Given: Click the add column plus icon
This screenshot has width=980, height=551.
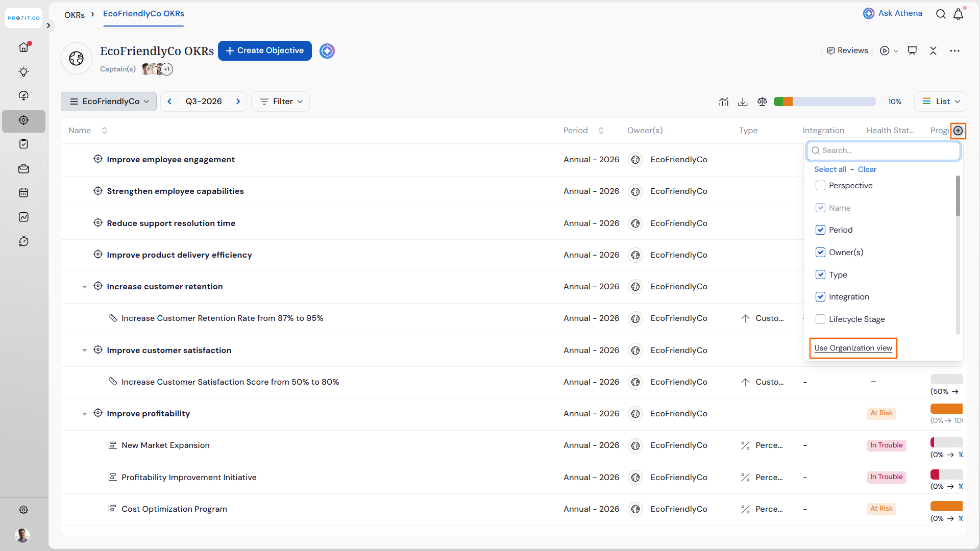Looking at the screenshot, I should coord(958,131).
